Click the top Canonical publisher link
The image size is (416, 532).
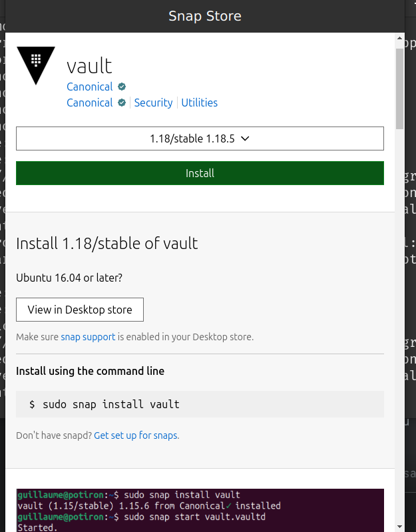pos(90,87)
